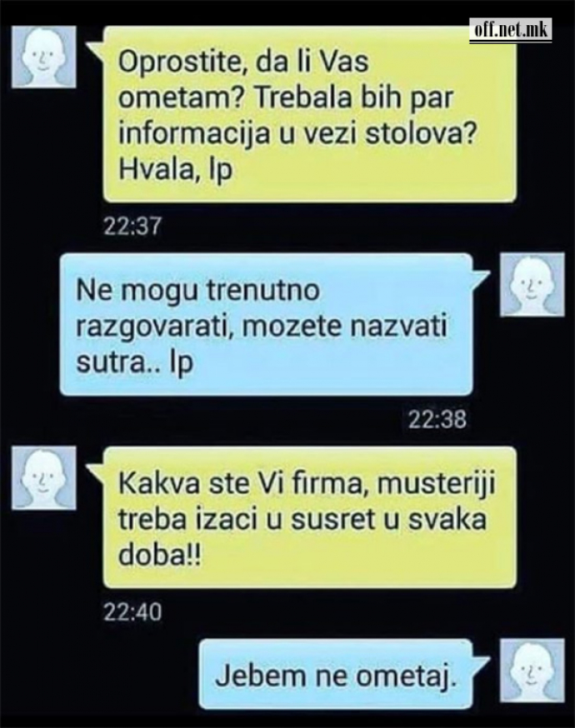Image resolution: width=575 pixels, height=728 pixels.
Task: Click 'doba!!' at end of yellow bubble
Action: [160, 556]
